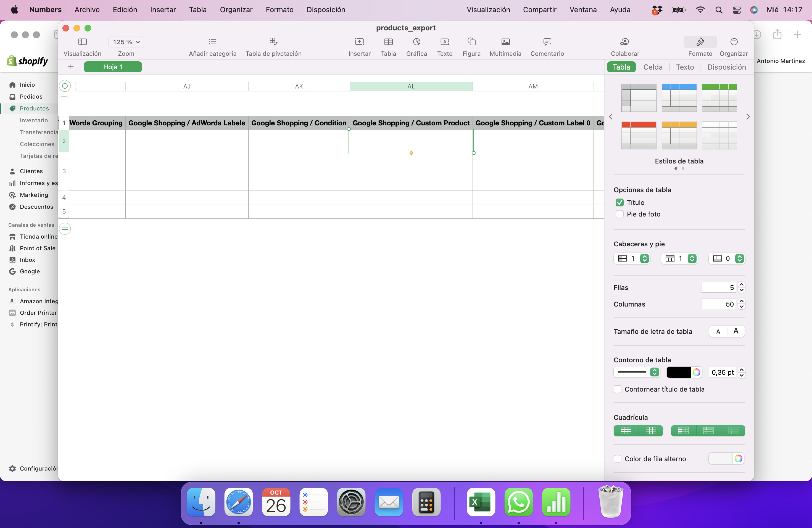
Task: Click the Colaborar icon
Action: point(625,42)
